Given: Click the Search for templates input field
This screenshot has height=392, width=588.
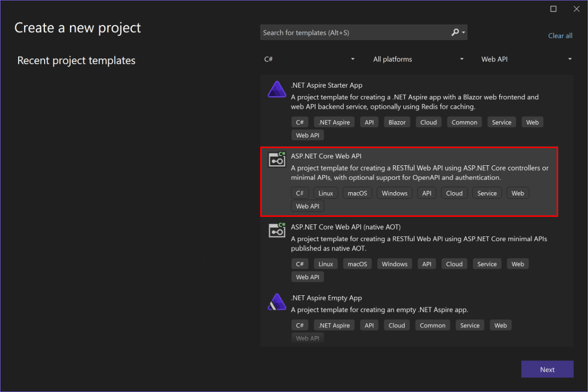Looking at the screenshot, I should (358, 32).
